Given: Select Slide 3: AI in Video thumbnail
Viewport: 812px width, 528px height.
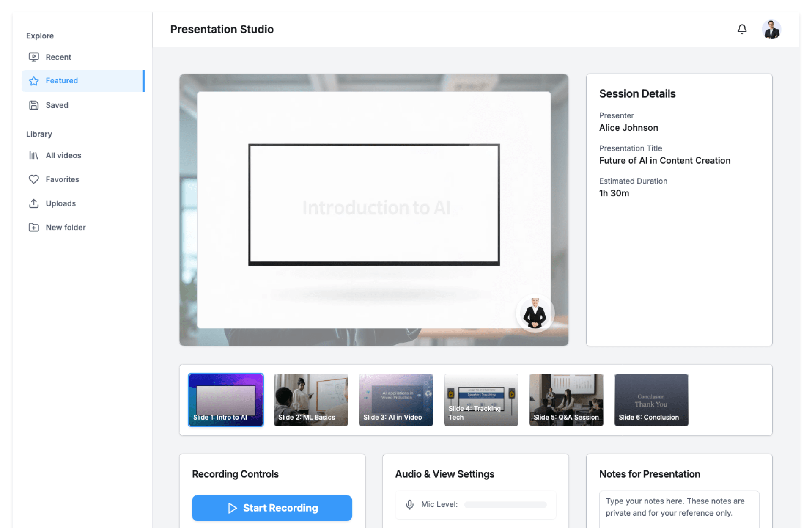Looking at the screenshot, I should (396, 400).
